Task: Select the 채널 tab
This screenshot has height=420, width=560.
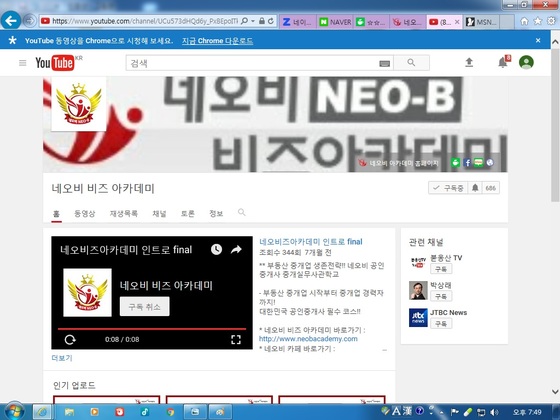Action: tap(159, 214)
